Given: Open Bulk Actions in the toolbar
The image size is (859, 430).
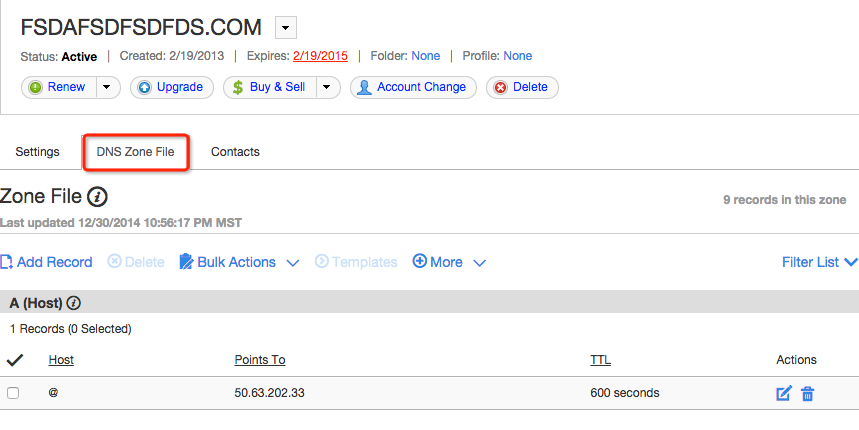Looking at the screenshot, I should click(239, 262).
